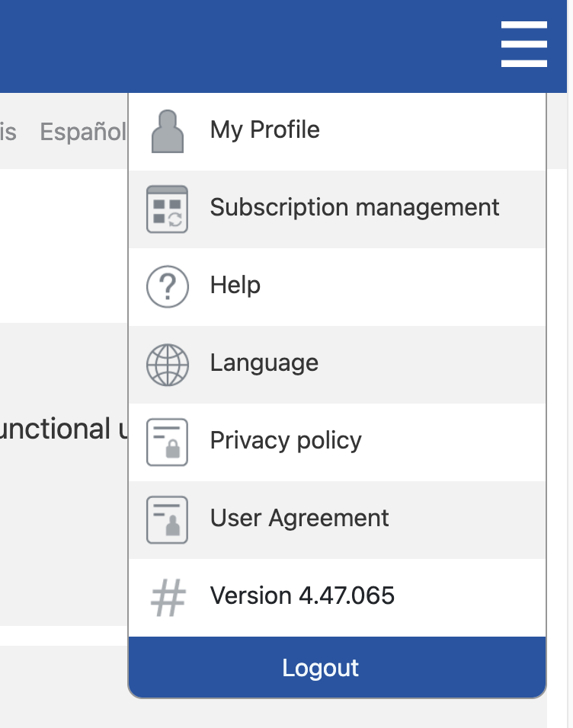Click the hash icon next to the version number
The height and width of the screenshot is (728, 573).
[166, 596]
